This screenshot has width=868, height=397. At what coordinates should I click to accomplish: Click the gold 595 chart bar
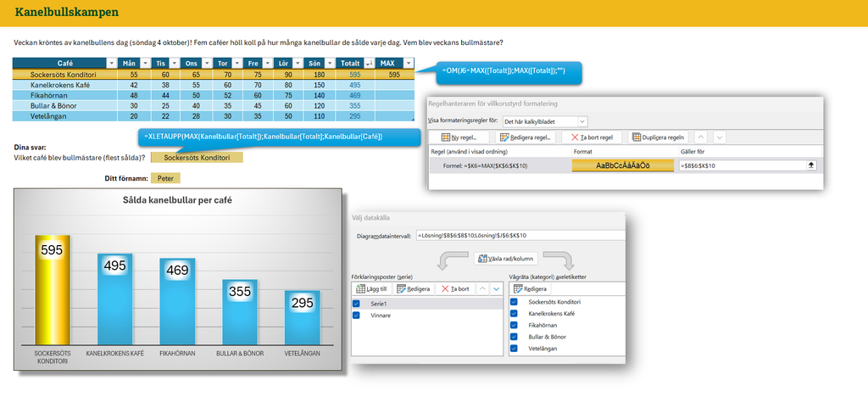tap(53, 290)
